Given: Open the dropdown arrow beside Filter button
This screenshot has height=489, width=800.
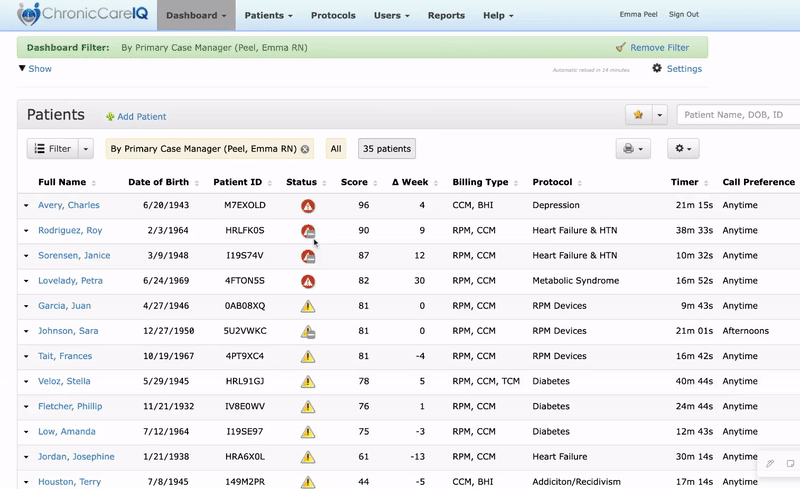Looking at the screenshot, I should (x=87, y=149).
